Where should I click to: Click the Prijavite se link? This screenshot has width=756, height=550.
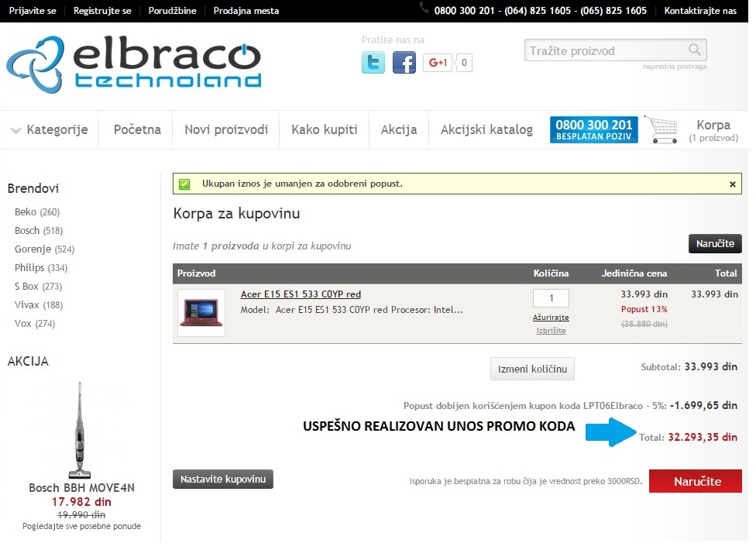(x=33, y=11)
